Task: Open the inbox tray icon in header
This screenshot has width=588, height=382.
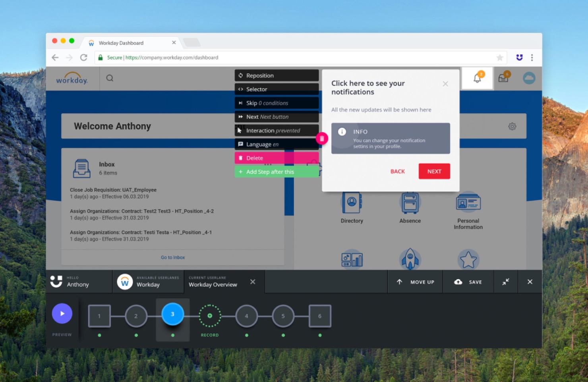Action: tap(504, 77)
